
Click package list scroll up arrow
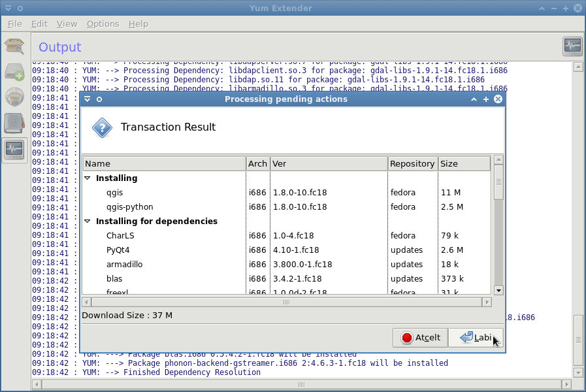point(498,160)
